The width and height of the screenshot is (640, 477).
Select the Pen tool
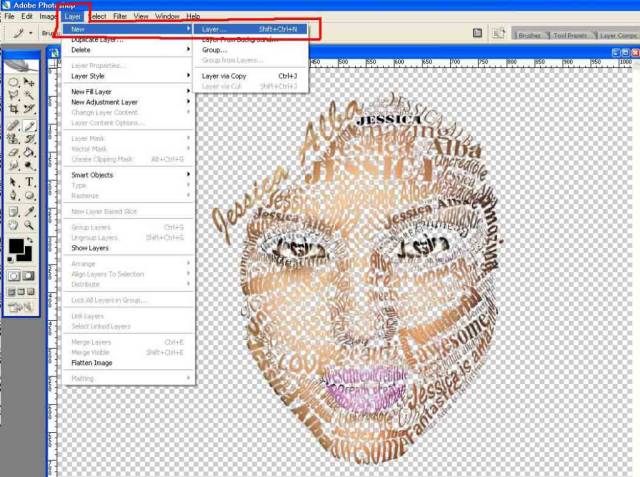pos(14,195)
